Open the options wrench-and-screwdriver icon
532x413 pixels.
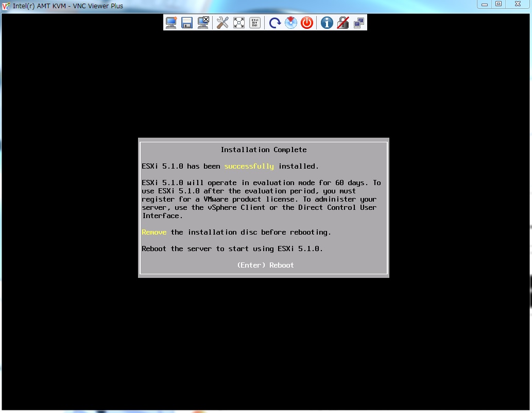[222, 23]
